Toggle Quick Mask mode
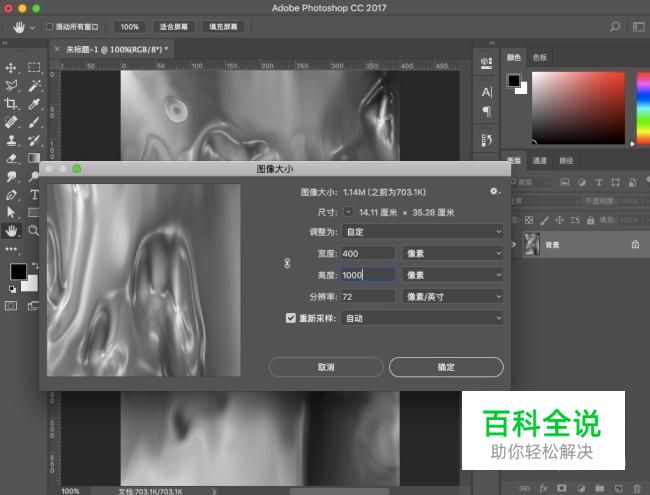The width and height of the screenshot is (650, 495). [x=11, y=306]
